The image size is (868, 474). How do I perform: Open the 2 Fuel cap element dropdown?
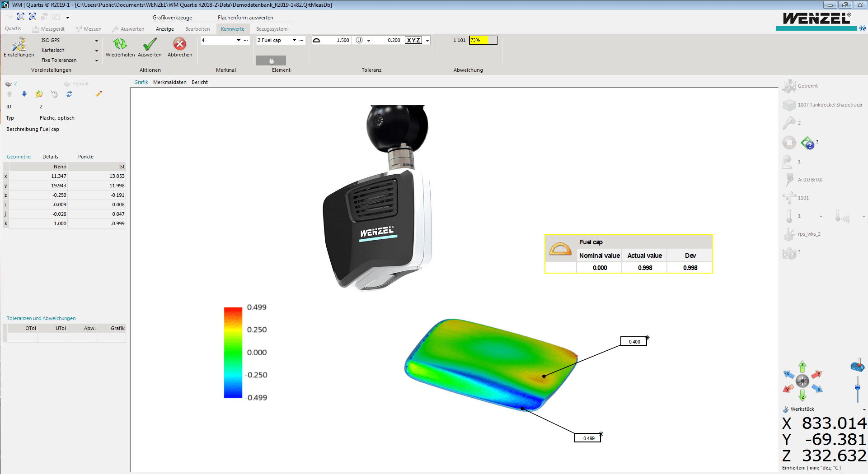(x=294, y=40)
